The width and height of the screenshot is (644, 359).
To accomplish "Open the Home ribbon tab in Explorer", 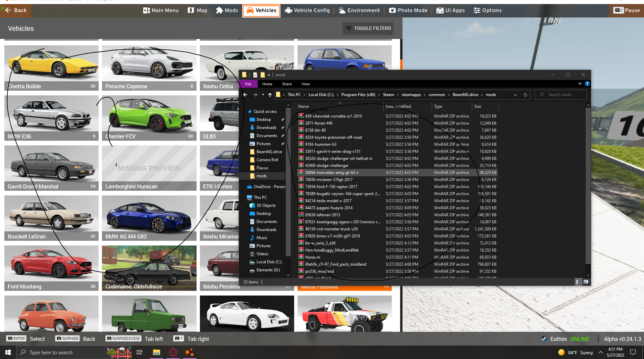I will pos(267,84).
